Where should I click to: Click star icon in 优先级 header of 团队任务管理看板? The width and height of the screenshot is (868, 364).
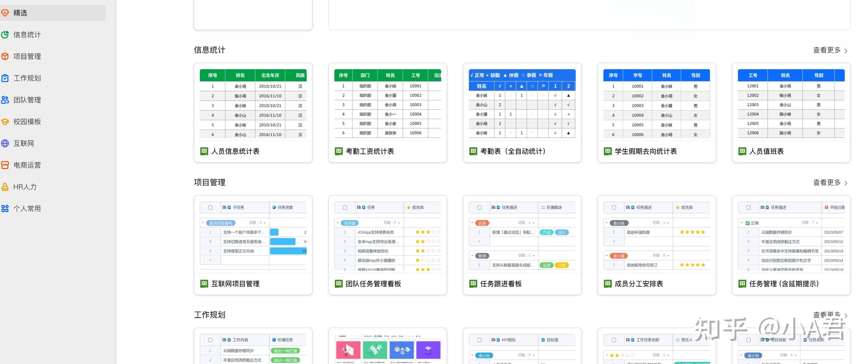(x=408, y=207)
